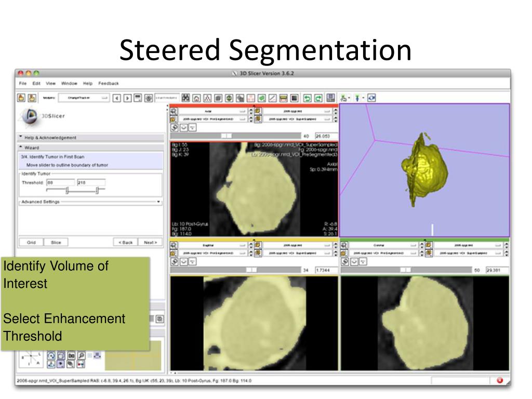The image size is (532, 399).
Task: Click the binoculars search icon in toolbar
Action: click(x=185, y=98)
